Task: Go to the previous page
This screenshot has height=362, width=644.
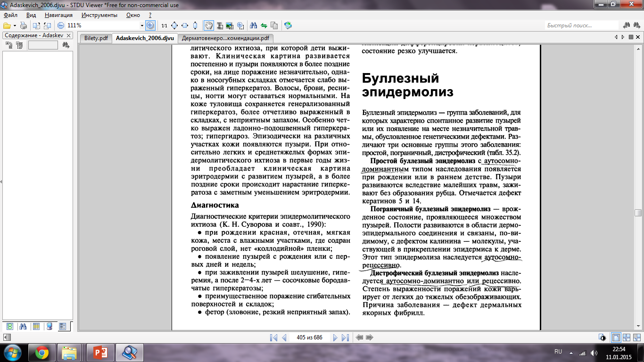Action: click(x=284, y=337)
